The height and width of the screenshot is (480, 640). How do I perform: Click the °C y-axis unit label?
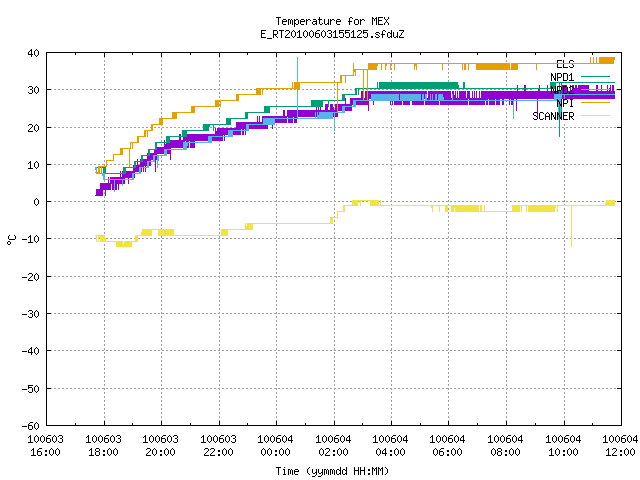[11, 240]
